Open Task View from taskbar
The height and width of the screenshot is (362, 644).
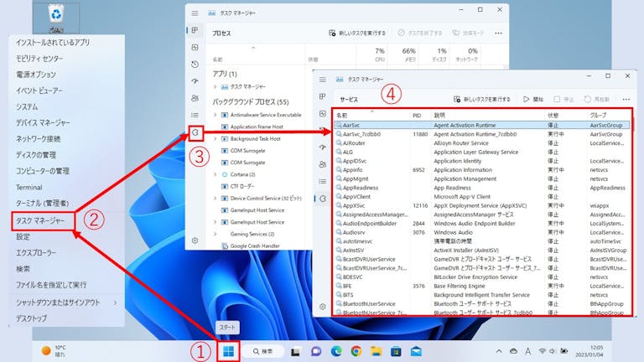(296, 352)
